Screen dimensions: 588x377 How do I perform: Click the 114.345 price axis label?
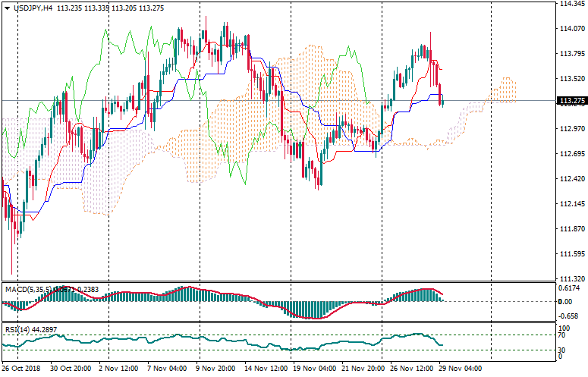coord(570,4)
